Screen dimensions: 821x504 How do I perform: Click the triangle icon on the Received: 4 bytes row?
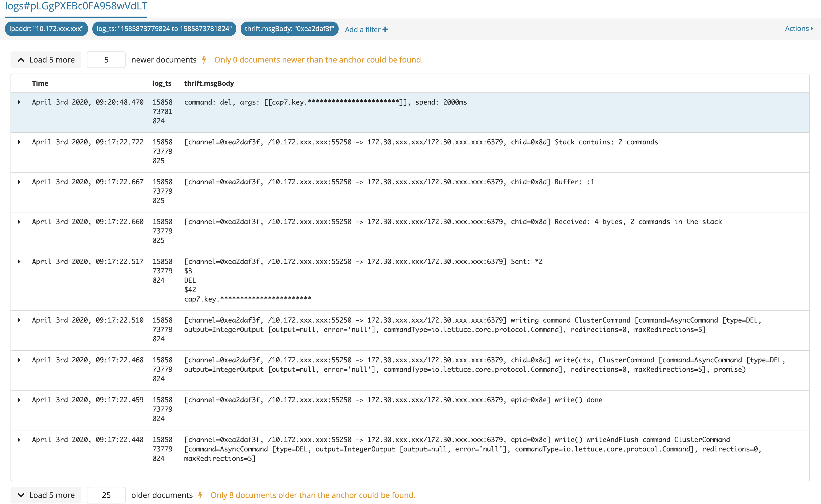point(19,222)
